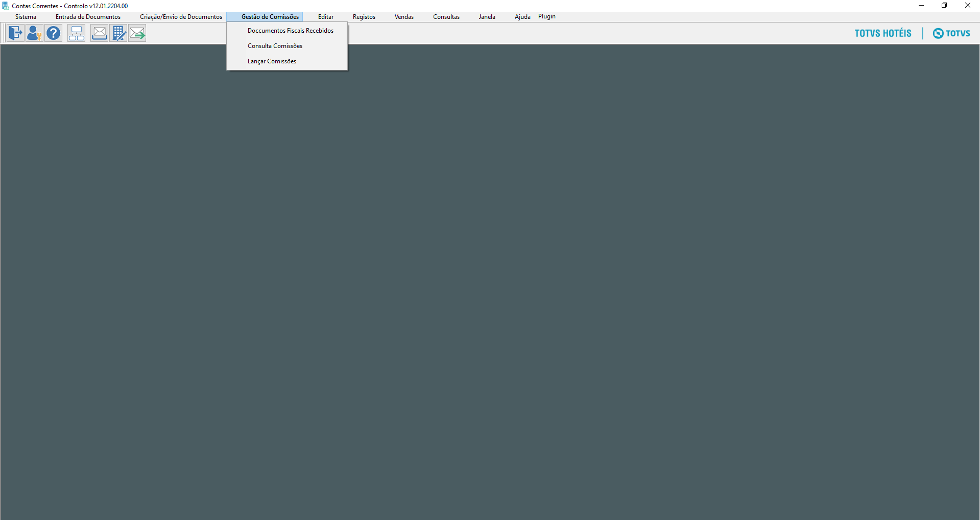
Task: Click the envelope with green arrow icon
Action: click(137, 34)
